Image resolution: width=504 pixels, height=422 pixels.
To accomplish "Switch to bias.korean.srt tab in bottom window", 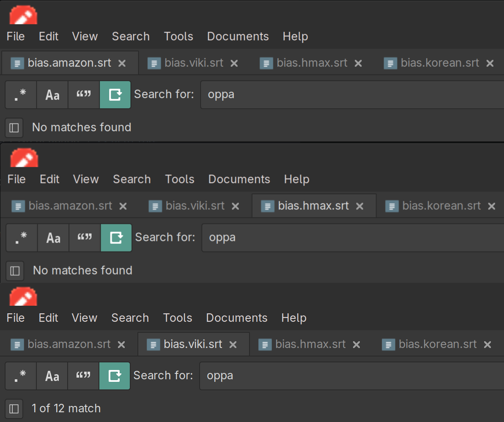I will [x=438, y=344].
